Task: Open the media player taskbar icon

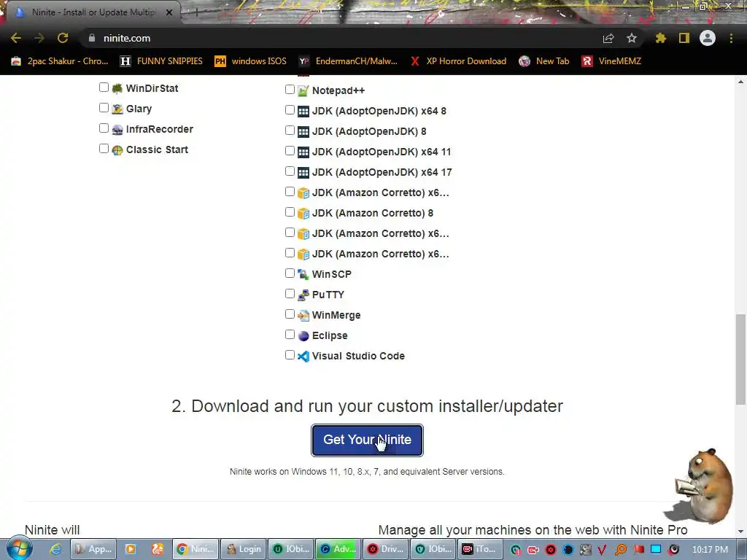Action: (x=130, y=549)
